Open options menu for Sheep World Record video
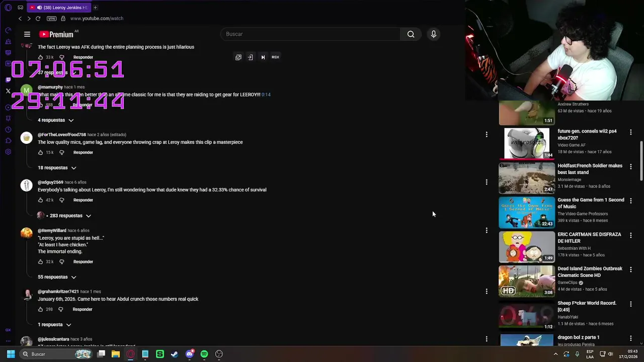644x362 pixels. pos(631,304)
